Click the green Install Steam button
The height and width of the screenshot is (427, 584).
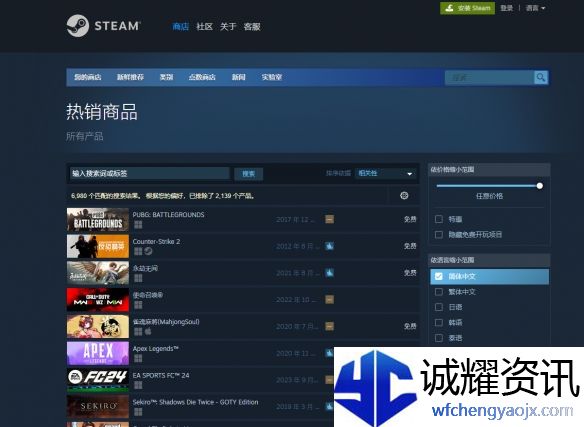pyautogui.click(x=467, y=8)
